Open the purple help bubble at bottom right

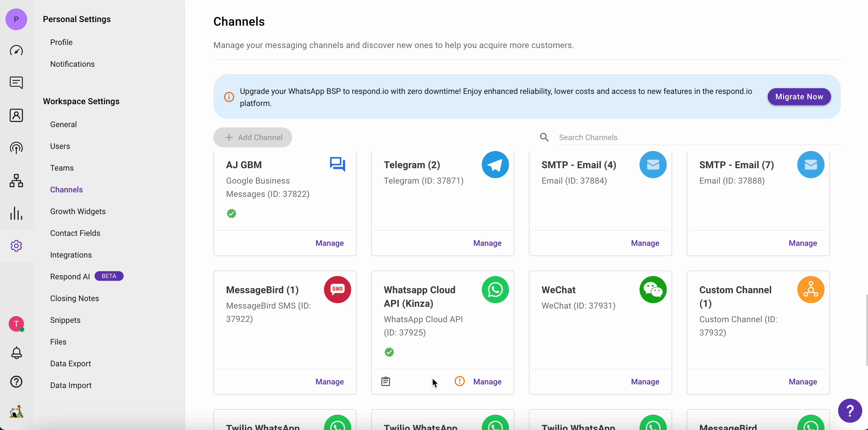click(x=850, y=410)
